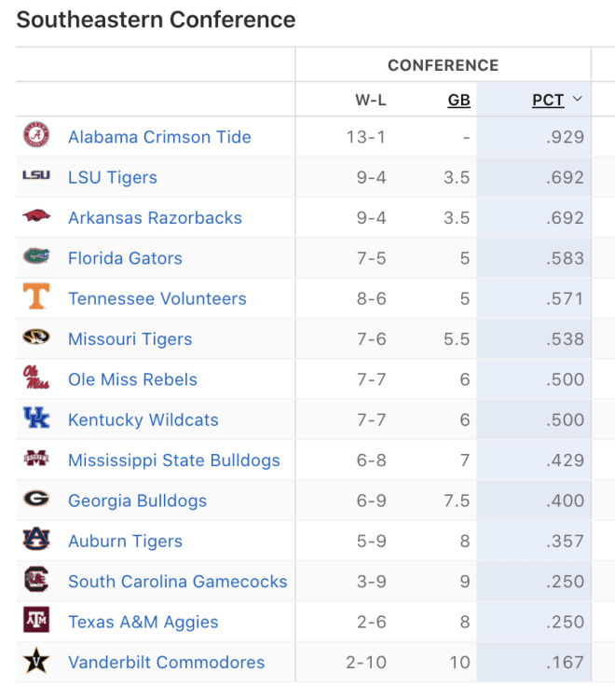Click the Georgia G logo icon

(36, 499)
